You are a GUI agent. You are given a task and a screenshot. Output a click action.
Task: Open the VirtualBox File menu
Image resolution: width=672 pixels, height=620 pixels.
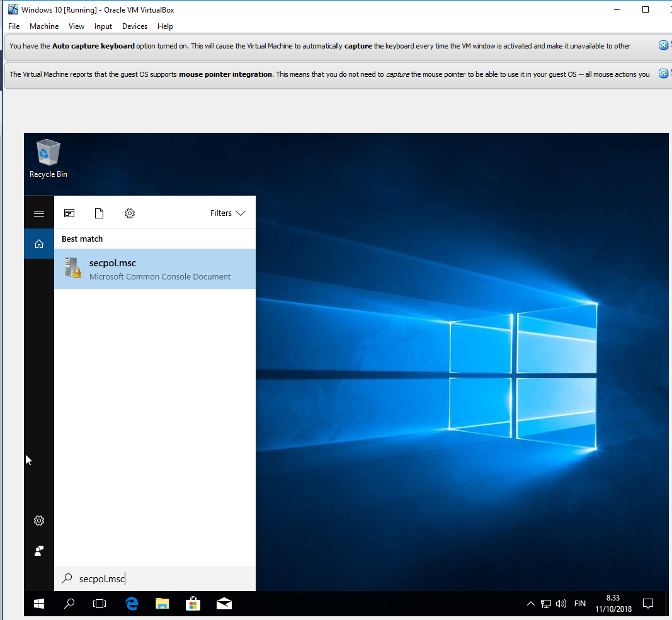pyautogui.click(x=14, y=26)
